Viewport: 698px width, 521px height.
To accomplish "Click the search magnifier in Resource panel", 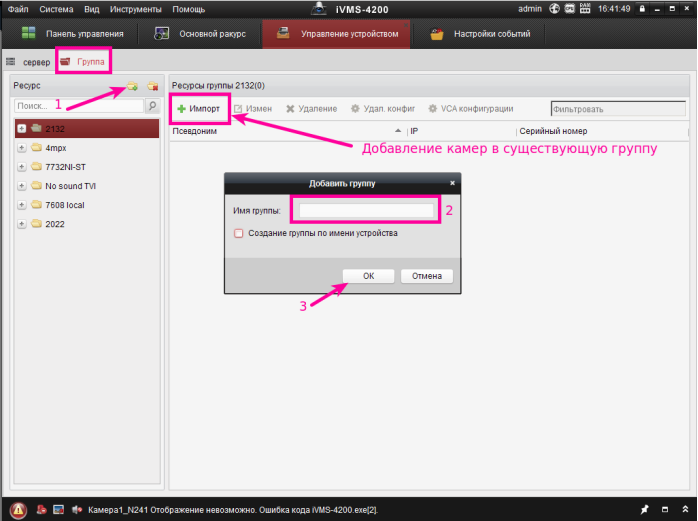I will tap(152, 105).
